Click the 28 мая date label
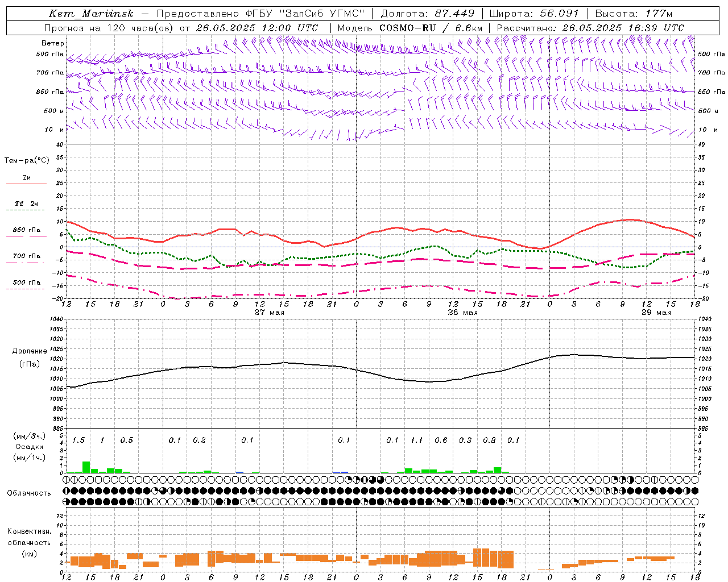This screenshot has width=728, height=582. [463, 313]
